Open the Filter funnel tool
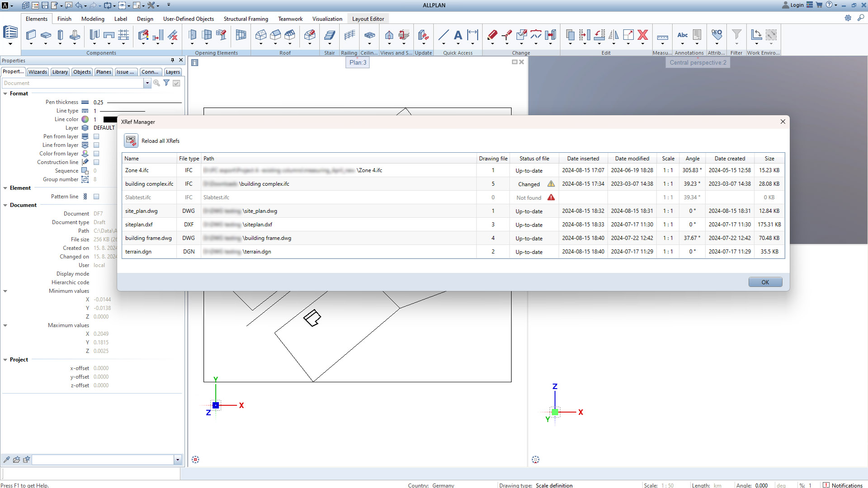The width and height of the screenshot is (868, 488). [x=736, y=35]
